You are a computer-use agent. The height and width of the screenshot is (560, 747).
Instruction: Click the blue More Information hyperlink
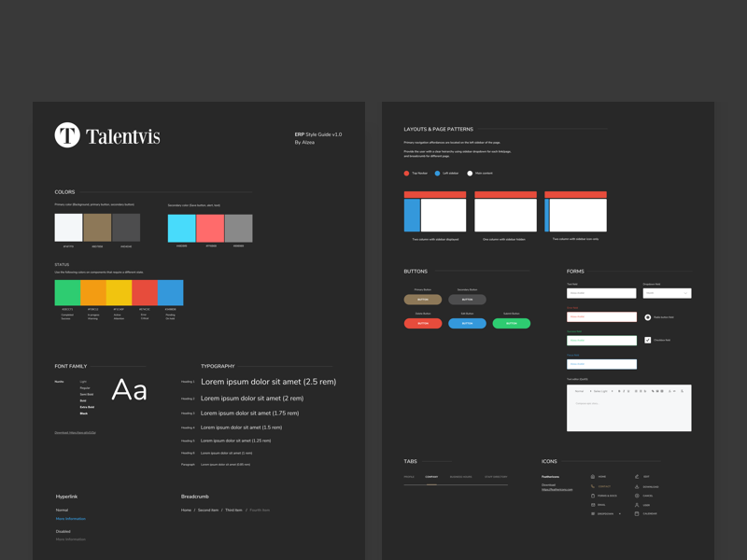tap(71, 519)
